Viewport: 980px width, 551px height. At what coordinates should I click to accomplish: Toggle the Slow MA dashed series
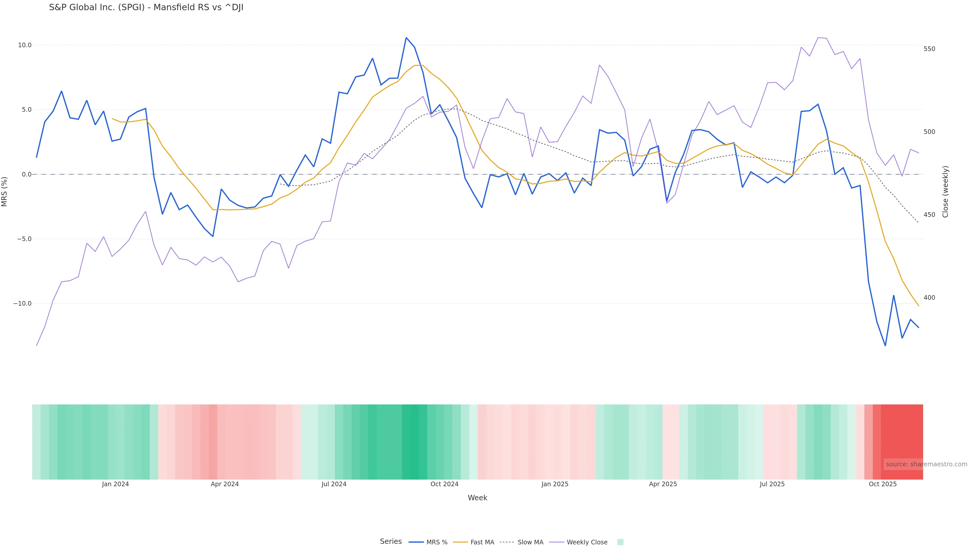click(522, 542)
